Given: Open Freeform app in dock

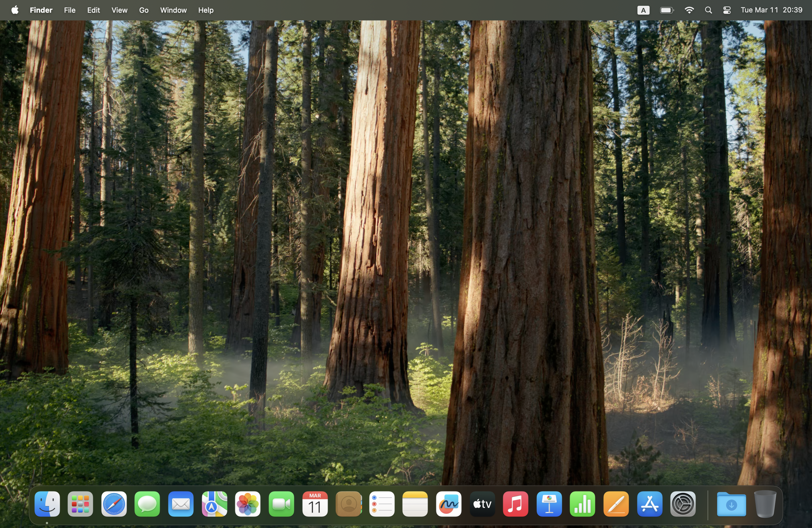Looking at the screenshot, I should point(449,504).
